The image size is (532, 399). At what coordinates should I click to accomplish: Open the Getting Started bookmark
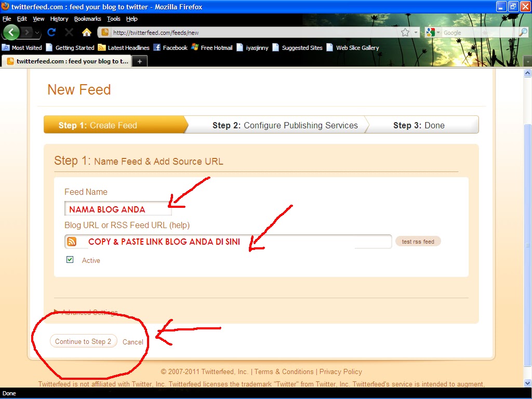point(70,47)
